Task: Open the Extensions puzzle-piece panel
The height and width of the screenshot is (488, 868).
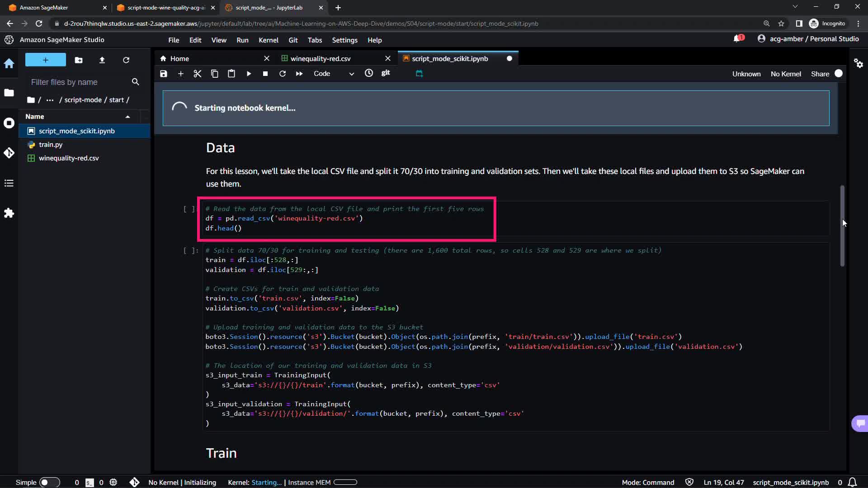Action: point(9,213)
